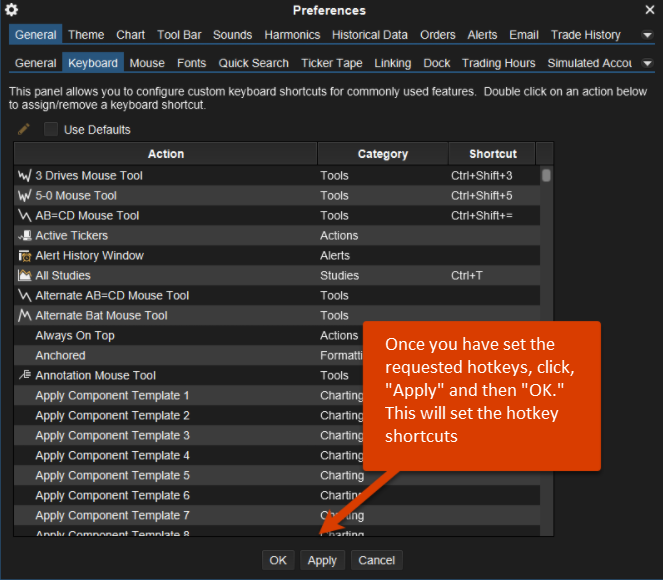Image resolution: width=663 pixels, height=580 pixels.
Task: Open the Linking sub-tab
Action: 393,63
